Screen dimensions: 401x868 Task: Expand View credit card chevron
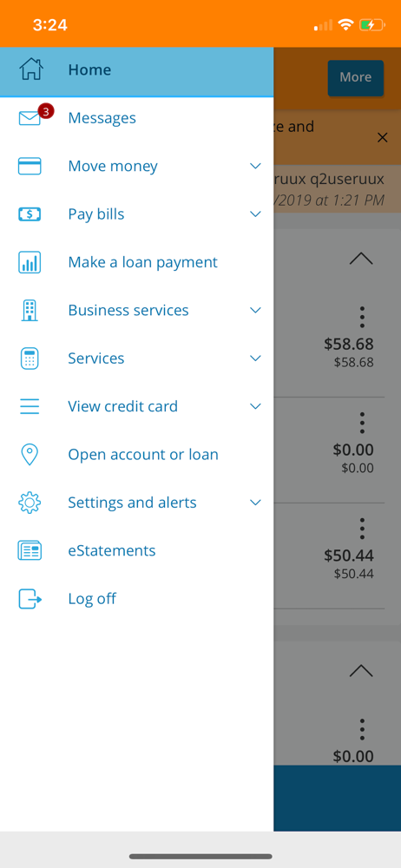[255, 406]
